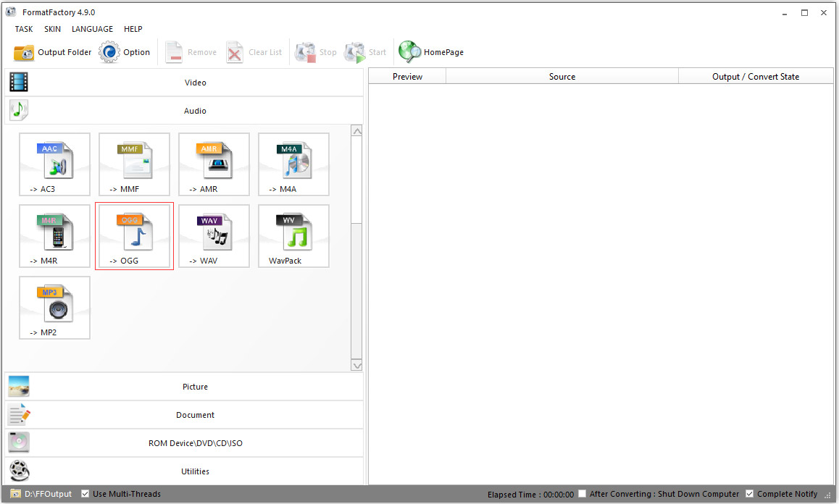The width and height of the screenshot is (839, 504).
Task: Minimize the FormatFactory window
Action: pos(785,13)
